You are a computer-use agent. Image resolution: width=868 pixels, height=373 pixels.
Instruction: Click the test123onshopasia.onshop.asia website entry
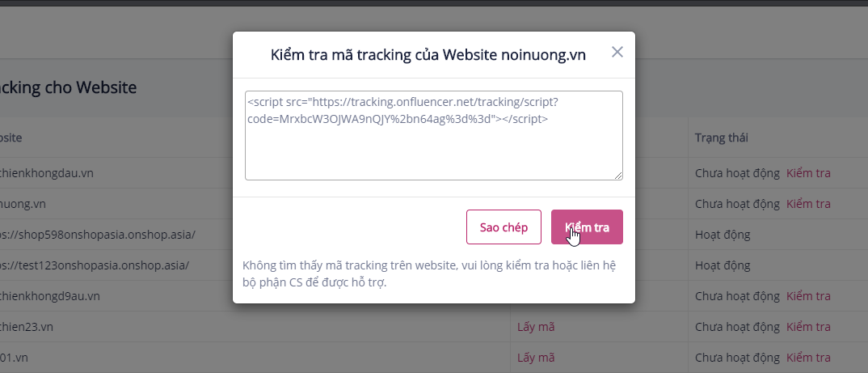click(94, 265)
